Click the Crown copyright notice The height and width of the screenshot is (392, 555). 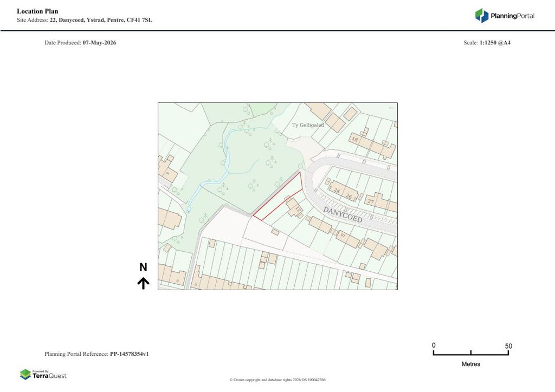click(x=277, y=380)
